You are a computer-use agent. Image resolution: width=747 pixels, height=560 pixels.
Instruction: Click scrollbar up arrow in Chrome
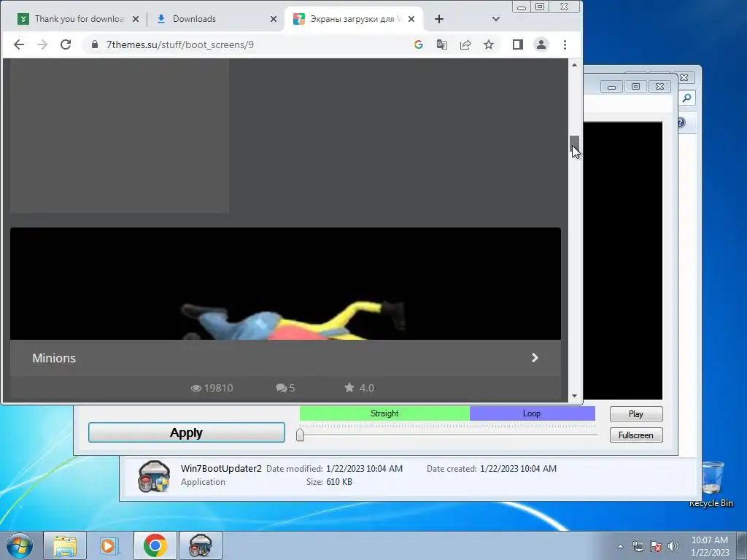tap(575, 65)
